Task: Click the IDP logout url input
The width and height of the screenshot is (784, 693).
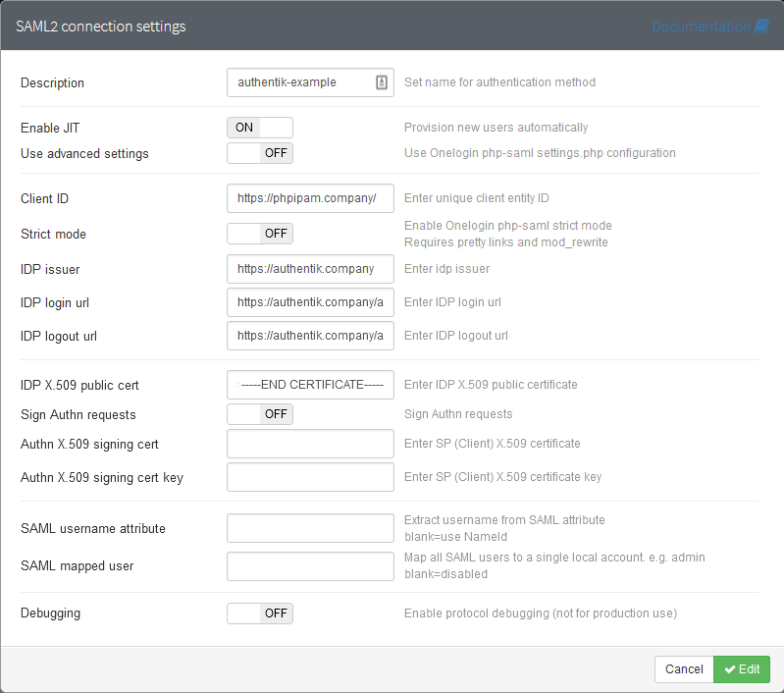Action: (310, 336)
